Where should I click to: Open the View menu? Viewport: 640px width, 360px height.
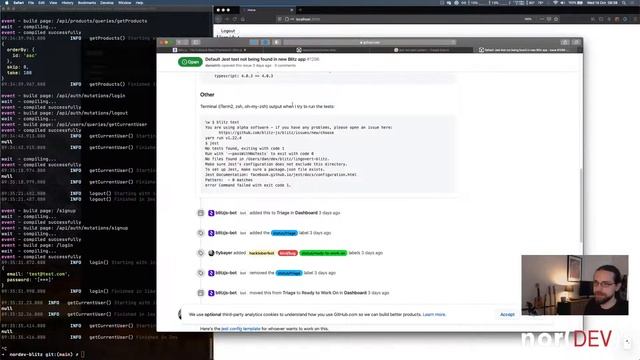point(53,2)
